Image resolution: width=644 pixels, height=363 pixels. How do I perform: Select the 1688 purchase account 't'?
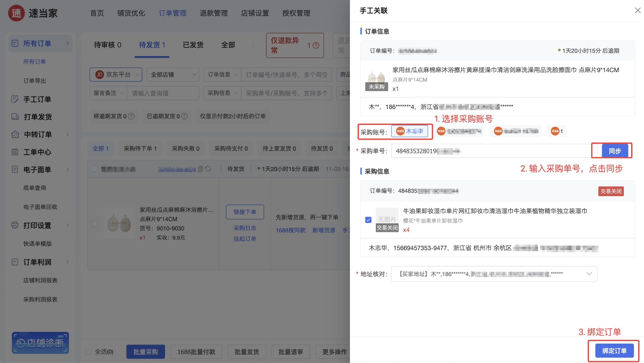click(557, 131)
